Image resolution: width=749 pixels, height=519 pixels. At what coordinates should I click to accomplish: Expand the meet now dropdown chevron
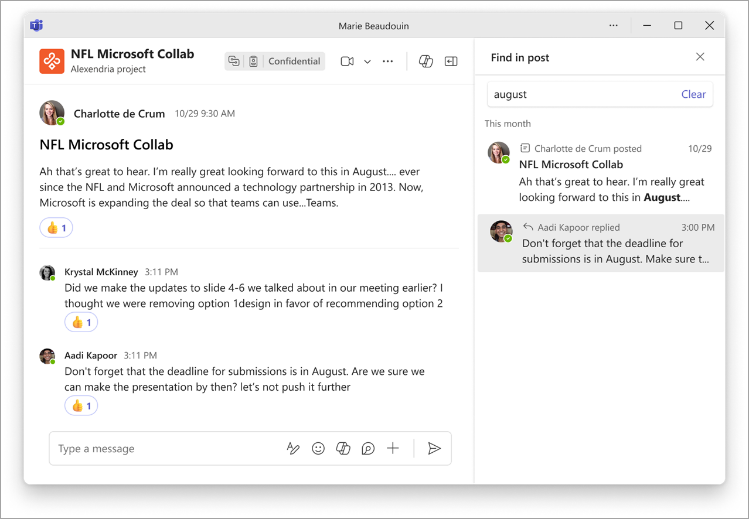tap(367, 62)
